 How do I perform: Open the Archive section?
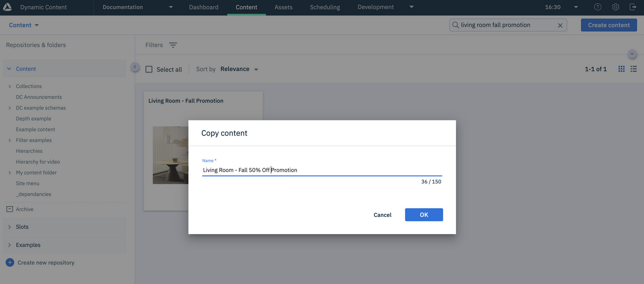[25, 209]
